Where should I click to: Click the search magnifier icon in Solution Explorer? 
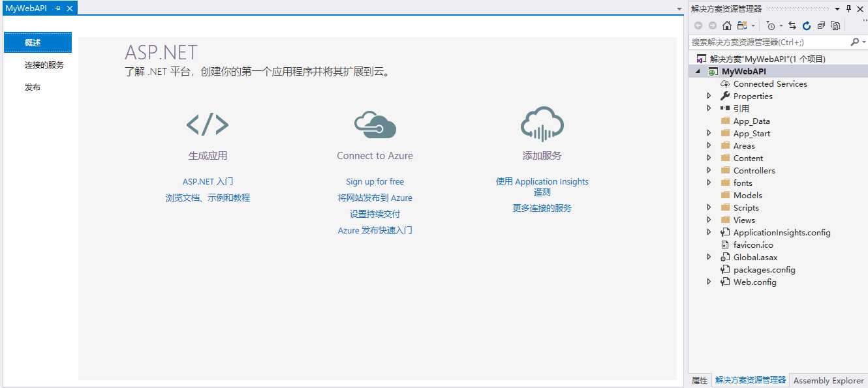854,42
